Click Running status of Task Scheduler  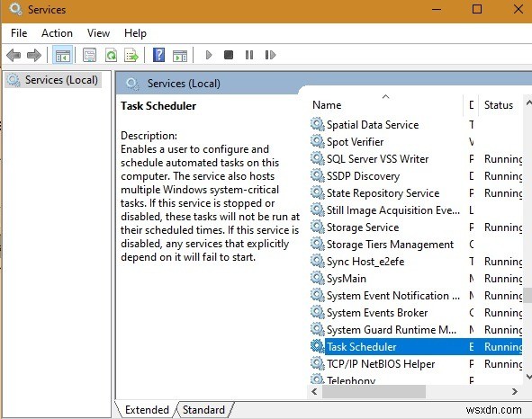coord(503,347)
